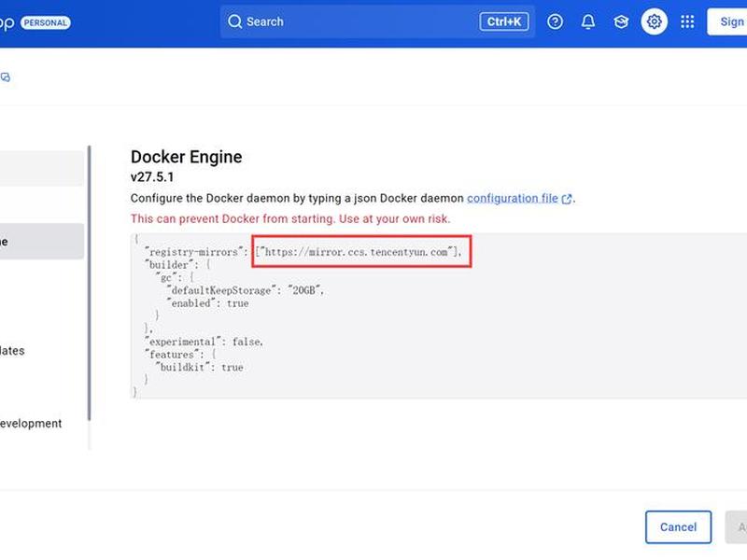Viewport: 747px width, 560px height.
Task: Select the Docker Engine sidebar item
Action: [41, 242]
